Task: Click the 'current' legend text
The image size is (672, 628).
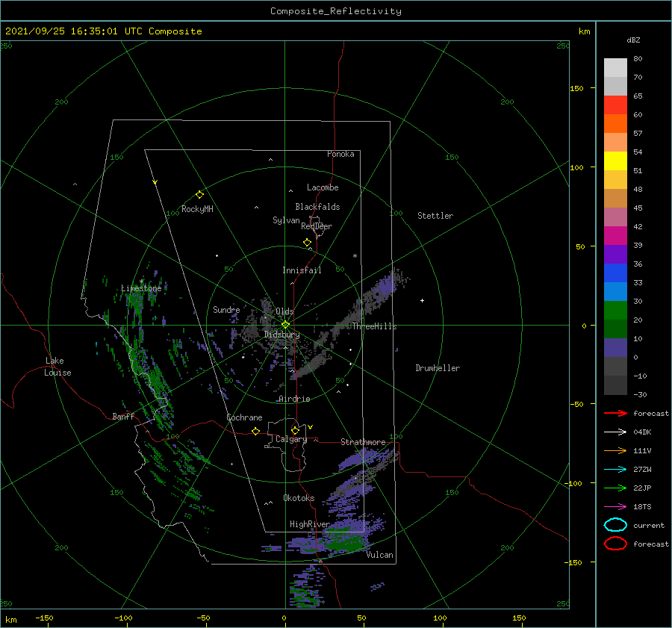Action: pyautogui.click(x=649, y=525)
